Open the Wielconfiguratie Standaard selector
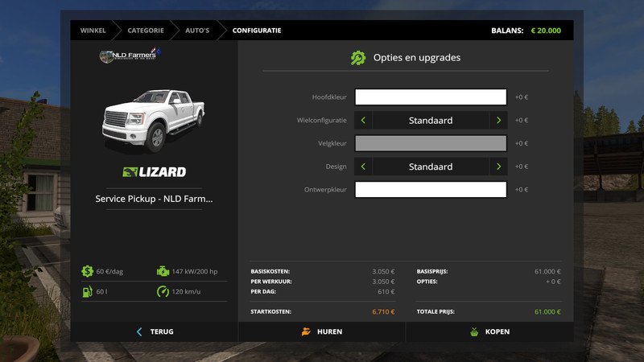 pyautogui.click(x=431, y=121)
